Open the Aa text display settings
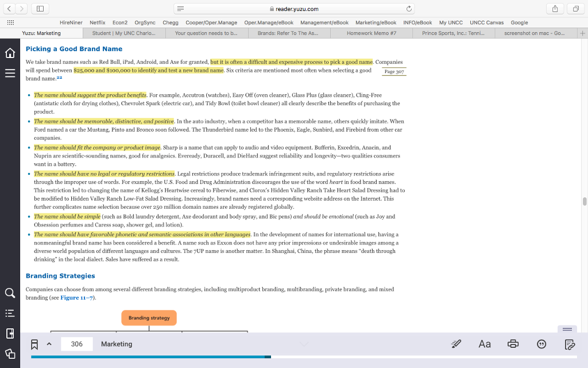The height and width of the screenshot is (368, 588). [x=484, y=343]
